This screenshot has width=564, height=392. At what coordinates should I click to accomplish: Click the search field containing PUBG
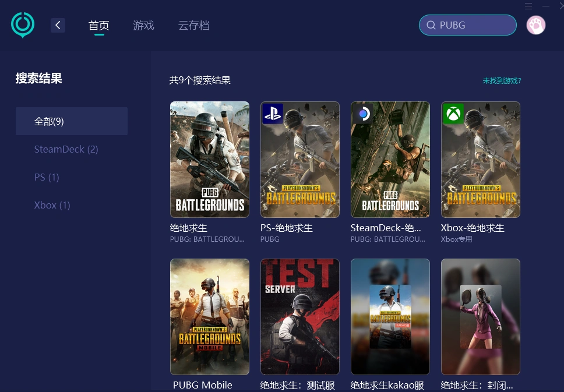coord(466,25)
